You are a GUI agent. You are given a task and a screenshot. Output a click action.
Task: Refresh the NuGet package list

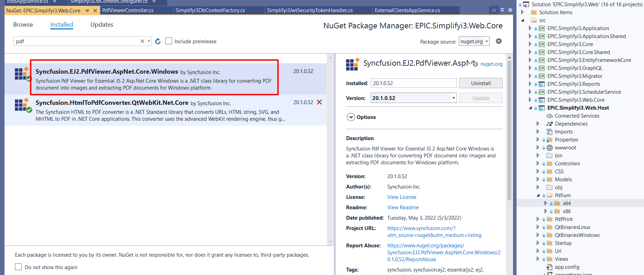158,42
